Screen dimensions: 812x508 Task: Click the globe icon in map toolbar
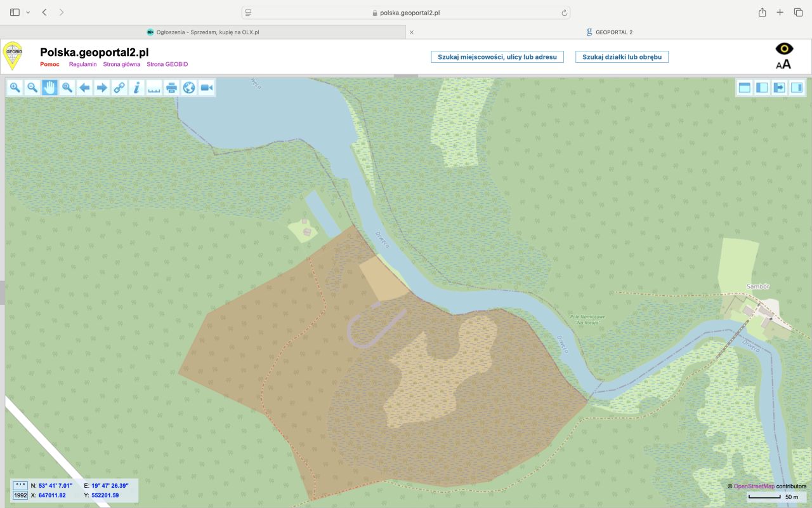[x=189, y=88]
